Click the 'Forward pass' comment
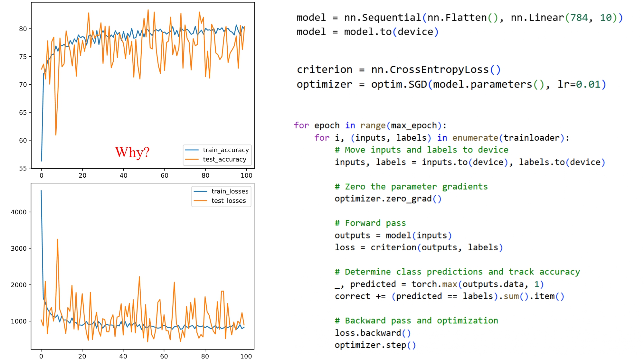The width and height of the screenshot is (644, 362). pyautogui.click(x=370, y=223)
